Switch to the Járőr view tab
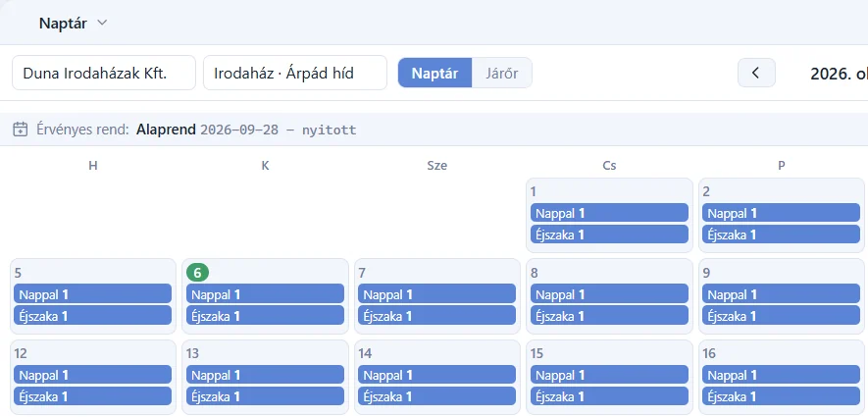The height and width of the screenshot is (417, 868). tap(501, 73)
